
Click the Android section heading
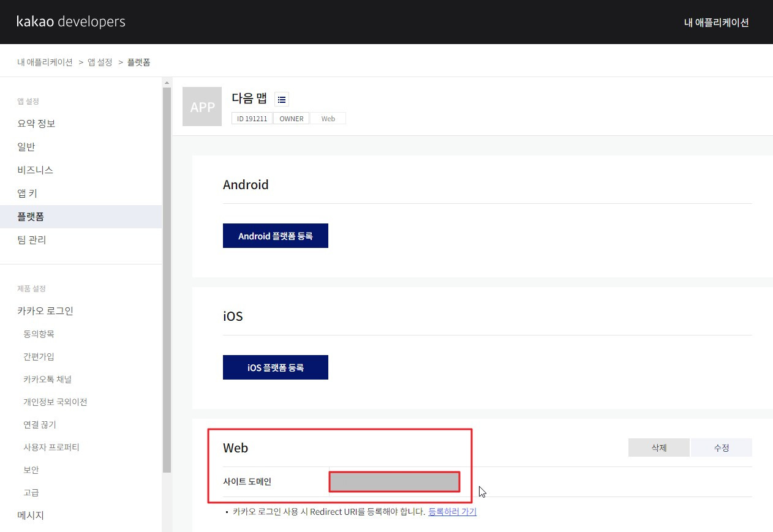click(246, 185)
